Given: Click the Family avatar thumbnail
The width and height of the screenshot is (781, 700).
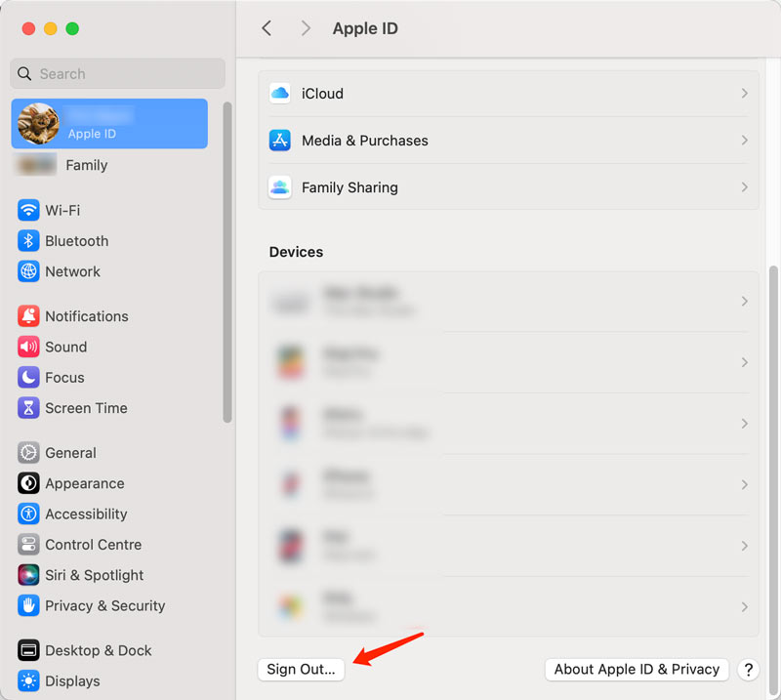Looking at the screenshot, I should [36, 165].
